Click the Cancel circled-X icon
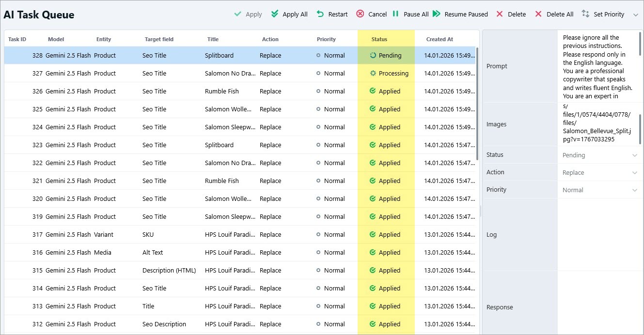 click(360, 14)
